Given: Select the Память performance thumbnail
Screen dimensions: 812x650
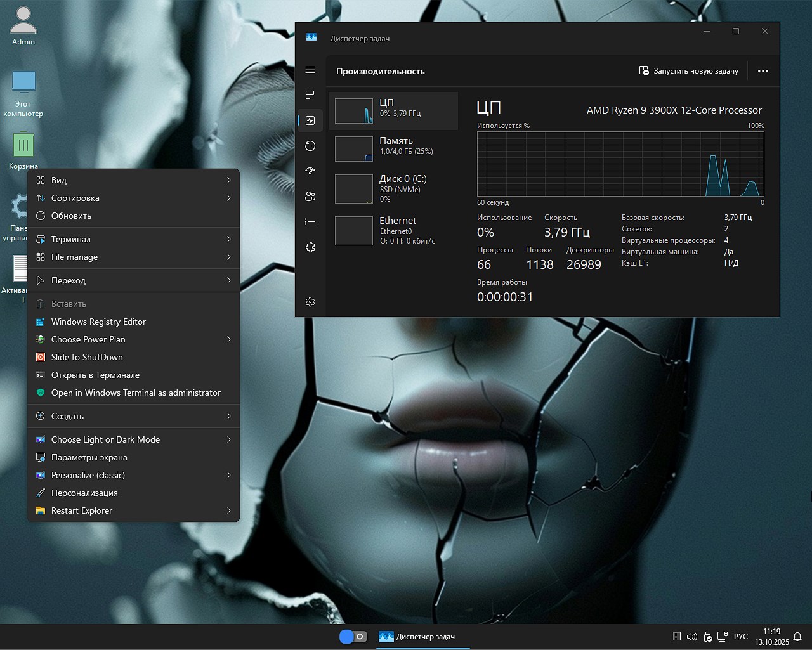Looking at the screenshot, I should click(x=393, y=148).
